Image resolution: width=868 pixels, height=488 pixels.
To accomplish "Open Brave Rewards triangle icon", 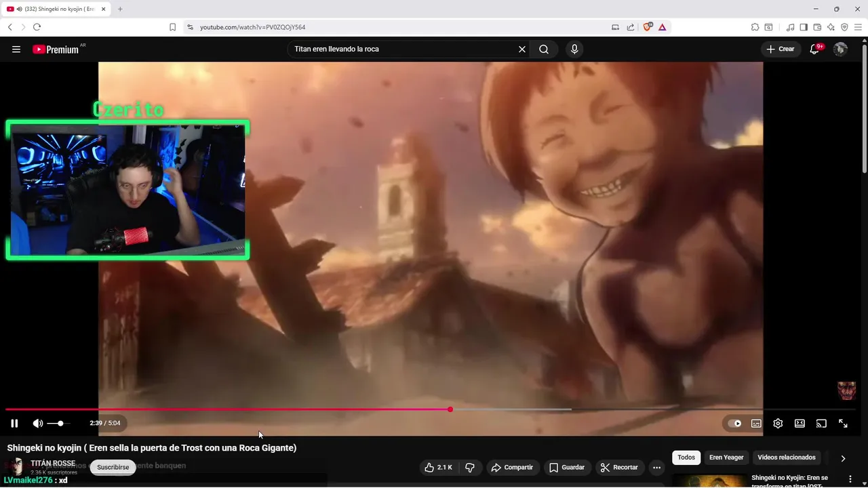I will coord(662,27).
